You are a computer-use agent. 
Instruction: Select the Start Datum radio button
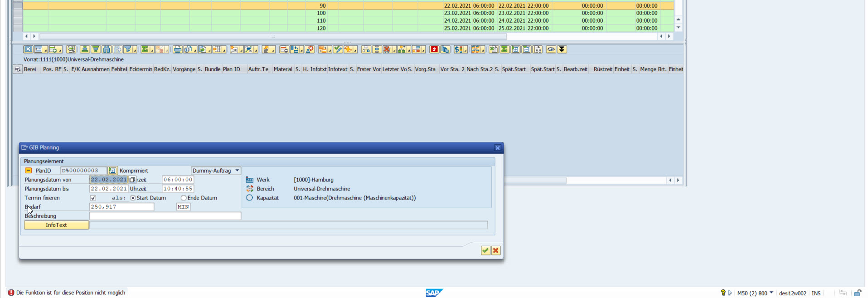point(133,198)
